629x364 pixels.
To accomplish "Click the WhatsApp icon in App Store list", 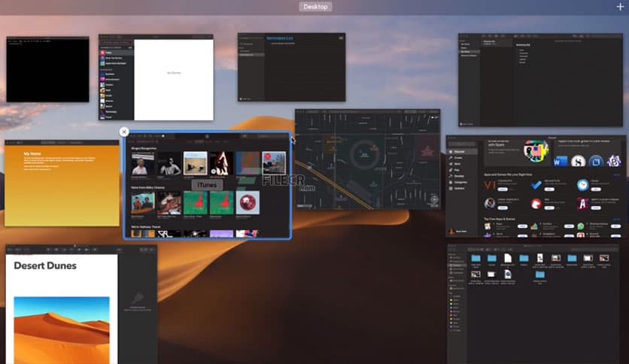I will point(580,226).
